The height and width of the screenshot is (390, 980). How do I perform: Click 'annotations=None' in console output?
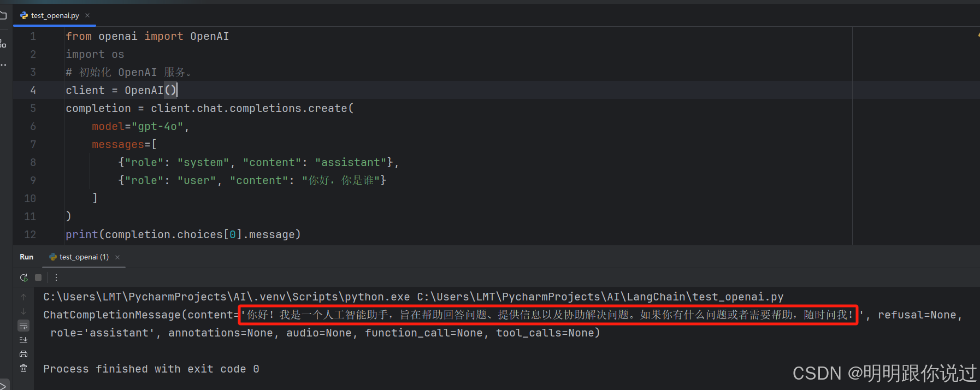point(221,333)
